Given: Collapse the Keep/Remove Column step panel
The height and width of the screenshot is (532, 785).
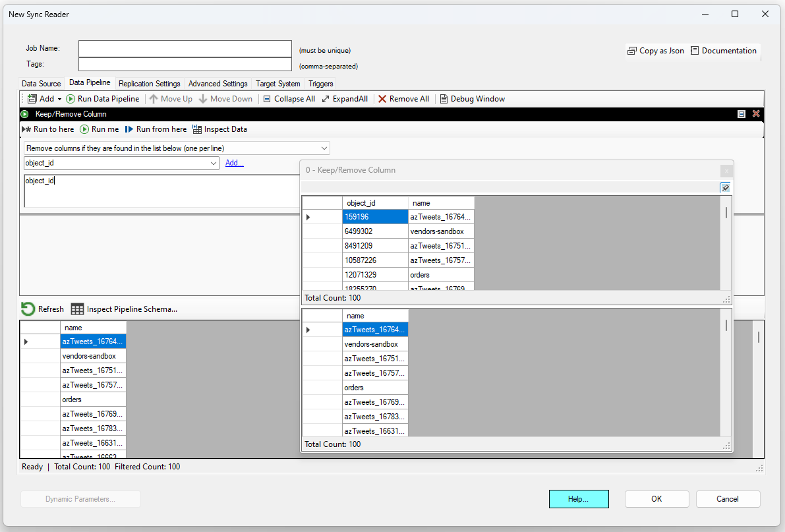Looking at the screenshot, I should point(741,114).
